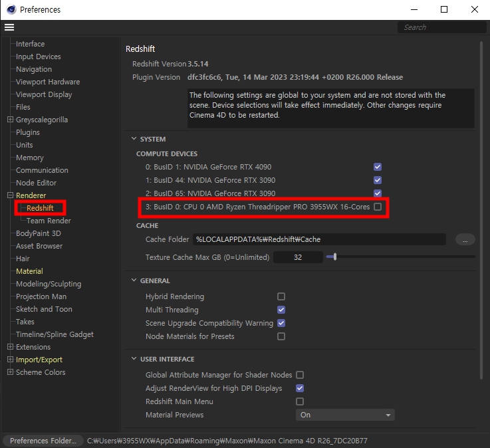Toggle Adjust RenderView for High DPI Displays
The height and width of the screenshot is (448, 490).
[x=300, y=388]
